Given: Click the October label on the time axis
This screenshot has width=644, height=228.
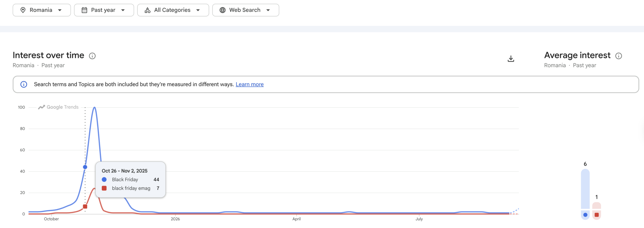Looking at the screenshot, I should (x=51, y=219).
